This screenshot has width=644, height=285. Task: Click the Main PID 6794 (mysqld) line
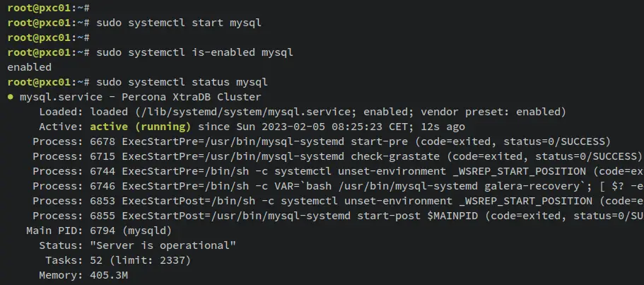coord(98,231)
